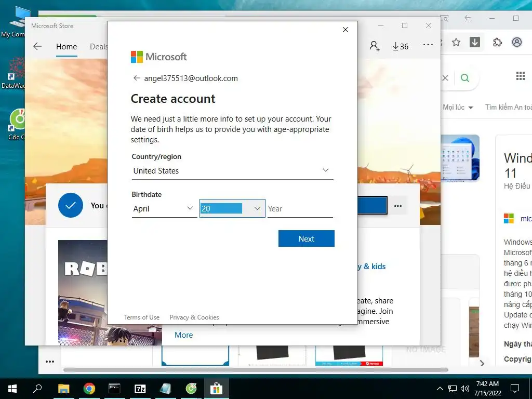Open the Tìm kiếm An toàn filter

click(508, 107)
